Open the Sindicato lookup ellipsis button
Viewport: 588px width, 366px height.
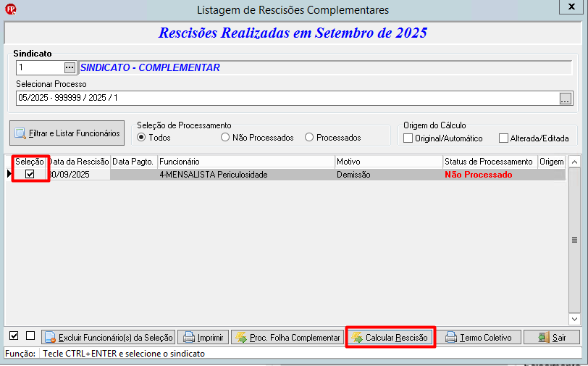[70, 67]
